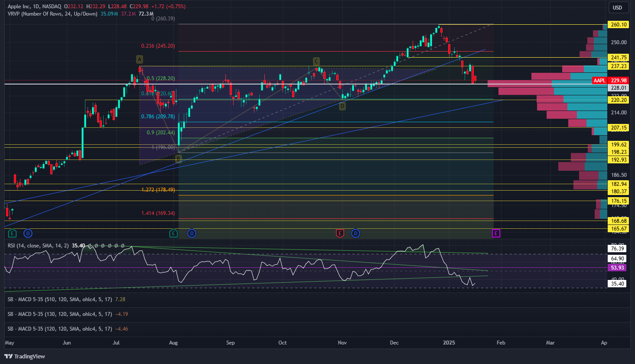Click the 180.37 price level label

[x=619, y=192]
